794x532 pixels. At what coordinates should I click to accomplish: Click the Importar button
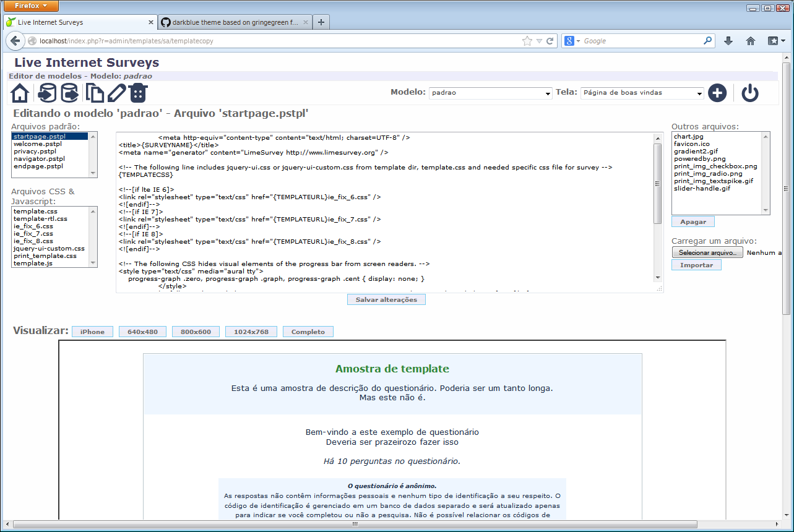pyautogui.click(x=696, y=265)
